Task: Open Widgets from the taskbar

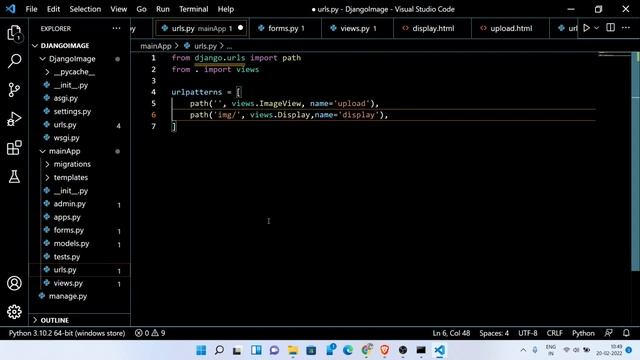Action: (256, 350)
